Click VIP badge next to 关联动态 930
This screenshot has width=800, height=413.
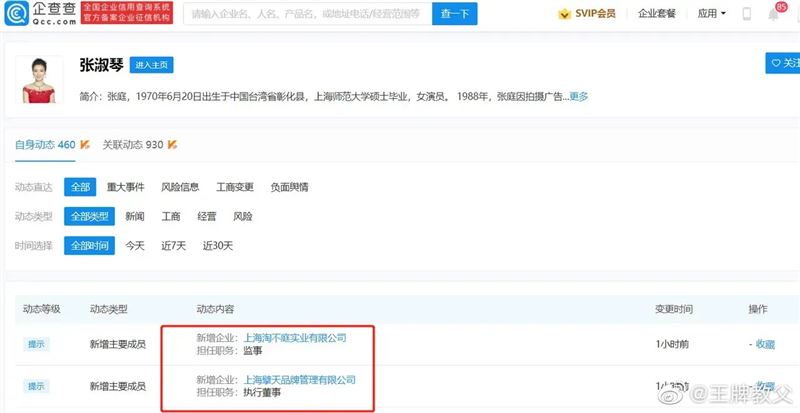pyautogui.click(x=172, y=145)
